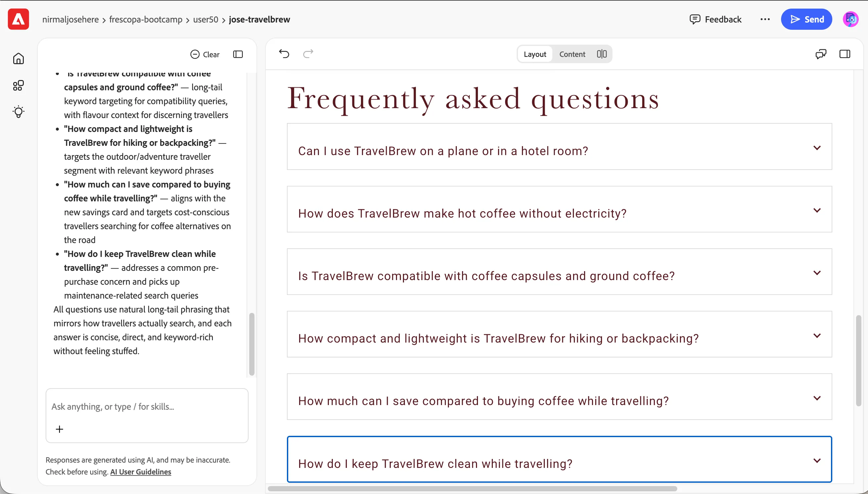Click the Adobe logo icon
868x494 pixels.
click(18, 19)
